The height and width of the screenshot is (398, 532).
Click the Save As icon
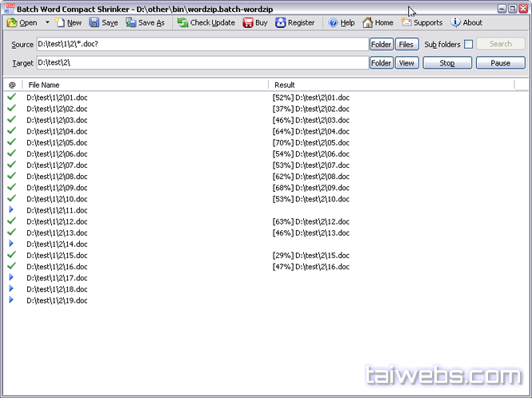click(x=131, y=23)
